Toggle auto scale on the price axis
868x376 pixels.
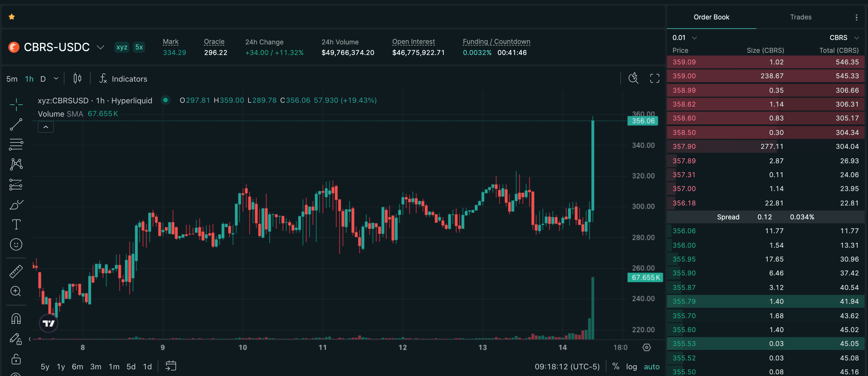click(652, 367)
